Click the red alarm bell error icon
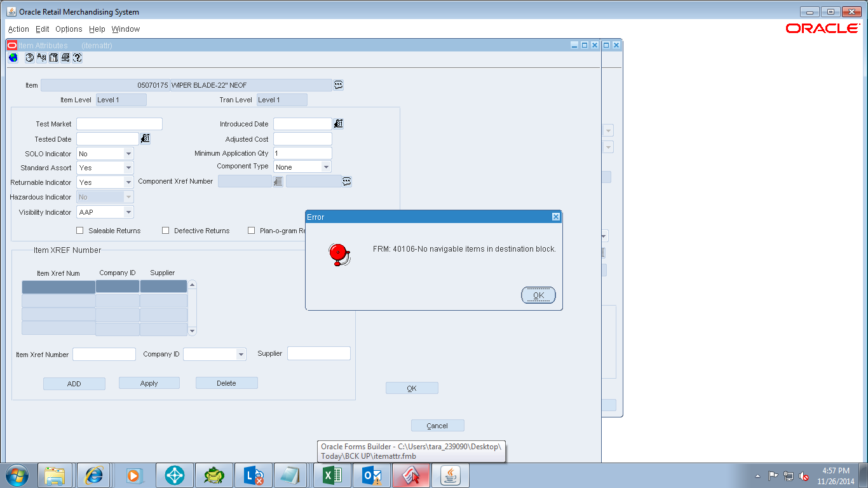 click(x=339, y=255)
